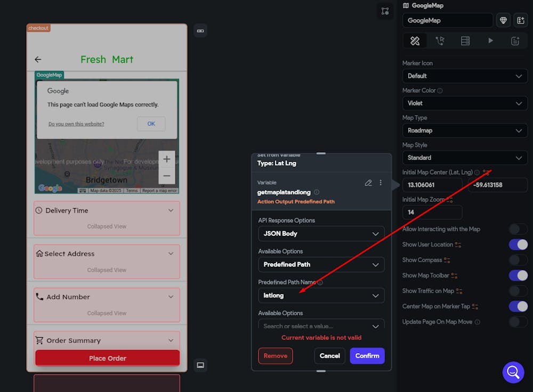This screenshot has height=392, width=533.
Task: Click the Initial Map Zoom field 14
Action: (x=432, y=213)
